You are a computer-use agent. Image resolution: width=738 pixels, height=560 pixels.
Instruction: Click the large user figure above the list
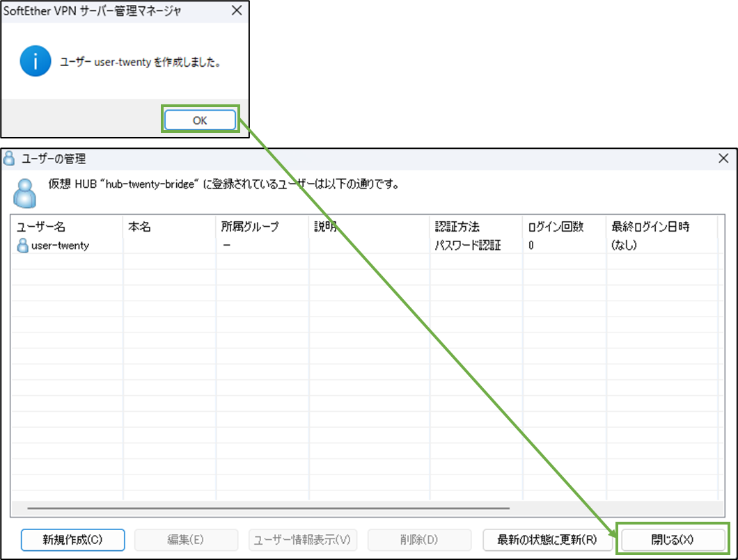24,191
